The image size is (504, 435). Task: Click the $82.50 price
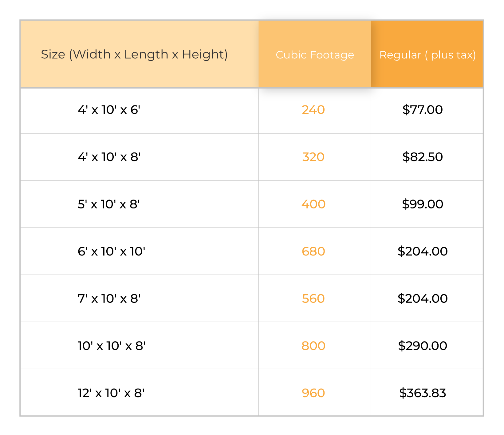click(423, 157)
